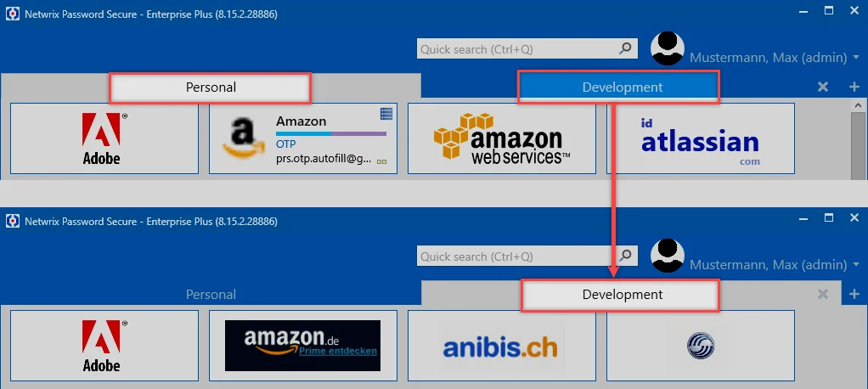
Task: Click the scrollbar up arrow in upper window
Action: coord(859,104)
